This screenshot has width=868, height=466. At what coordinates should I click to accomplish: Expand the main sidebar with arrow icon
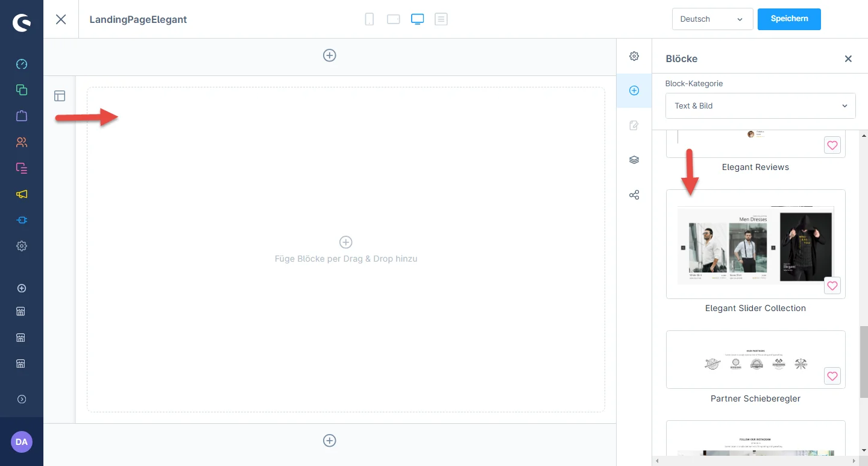[22, 399]
